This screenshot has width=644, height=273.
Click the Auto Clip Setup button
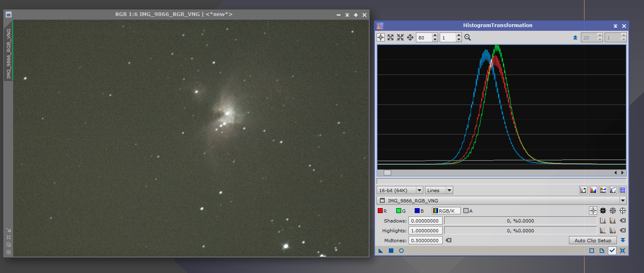tap(592, 241)
